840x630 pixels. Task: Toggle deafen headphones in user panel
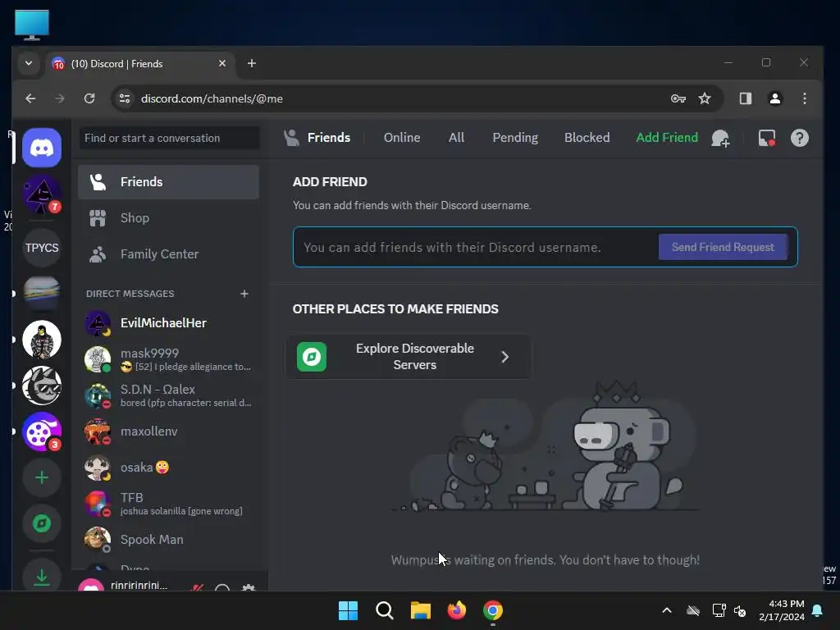pyautogui.click(x=222, y=587)
